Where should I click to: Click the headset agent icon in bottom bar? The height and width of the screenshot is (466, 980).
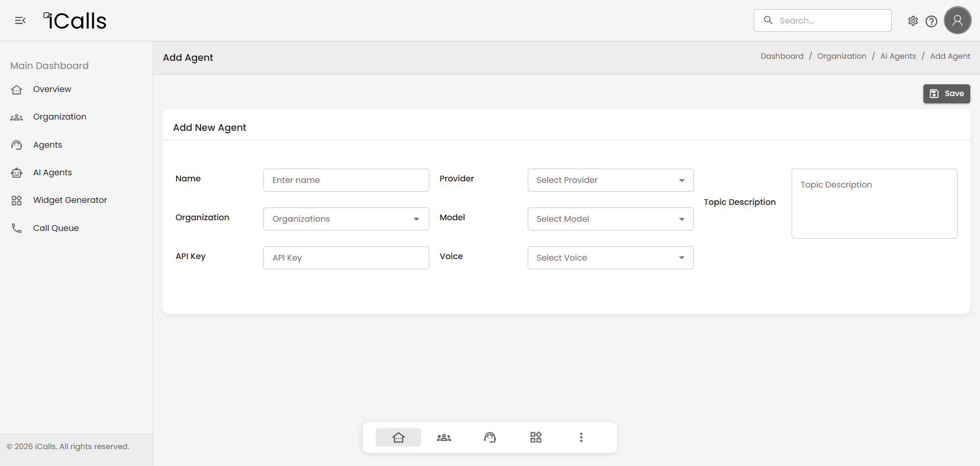[x=489, y=437]
